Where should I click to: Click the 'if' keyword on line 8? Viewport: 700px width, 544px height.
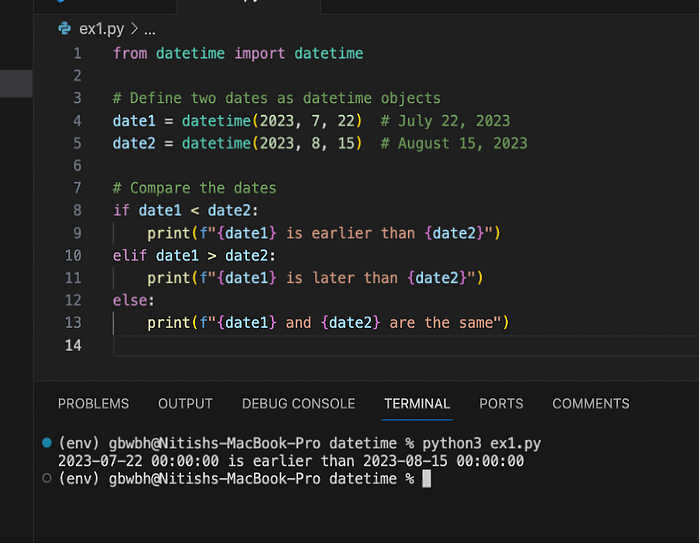pyautogui.click(x=121, y=210)
